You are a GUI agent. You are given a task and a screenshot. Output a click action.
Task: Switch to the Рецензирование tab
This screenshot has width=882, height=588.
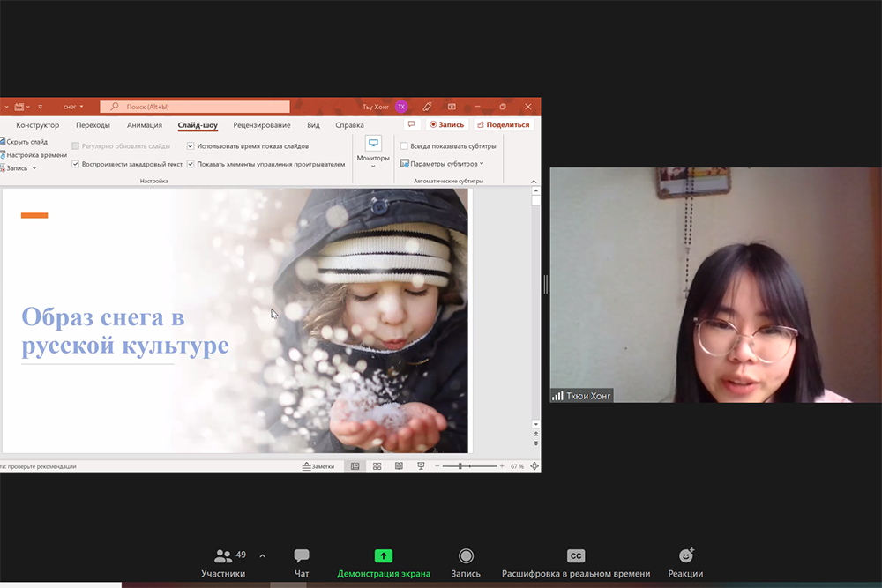[x=261, y=125]
